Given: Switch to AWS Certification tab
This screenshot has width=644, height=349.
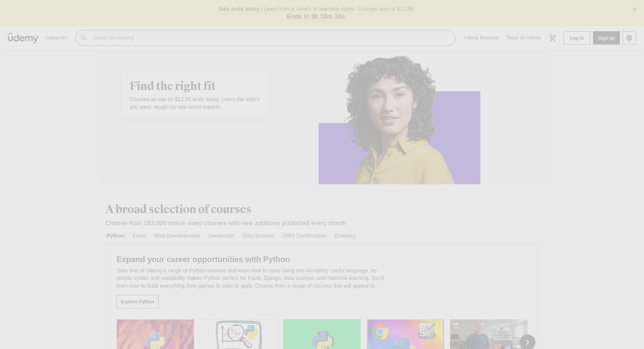Looking at the screenshot, I should click(x=305, y=236).
